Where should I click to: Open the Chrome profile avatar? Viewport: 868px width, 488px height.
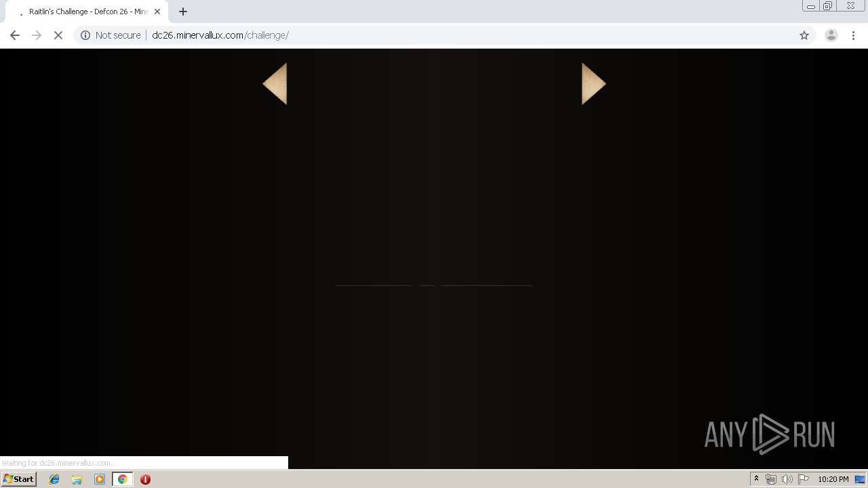(x=831, y=35)
